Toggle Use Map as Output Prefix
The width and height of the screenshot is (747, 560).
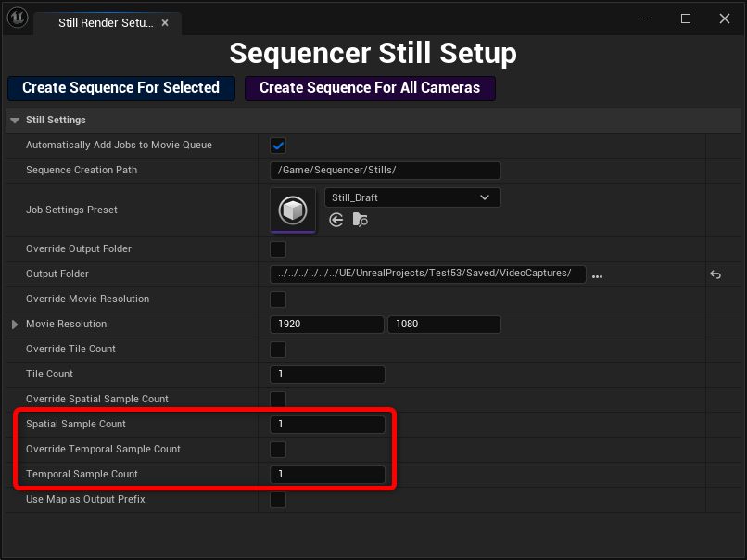pyautogui.click(x=278, y=500)
